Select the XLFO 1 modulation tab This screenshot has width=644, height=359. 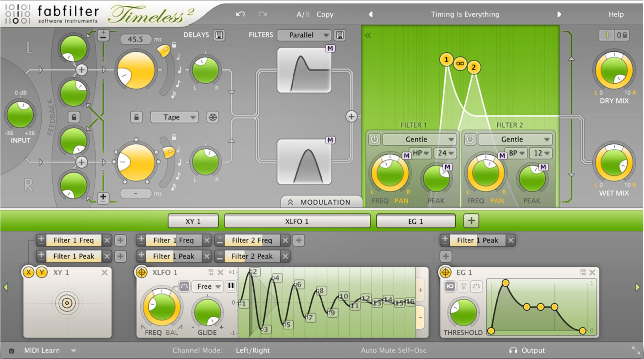tap(297, 221)
